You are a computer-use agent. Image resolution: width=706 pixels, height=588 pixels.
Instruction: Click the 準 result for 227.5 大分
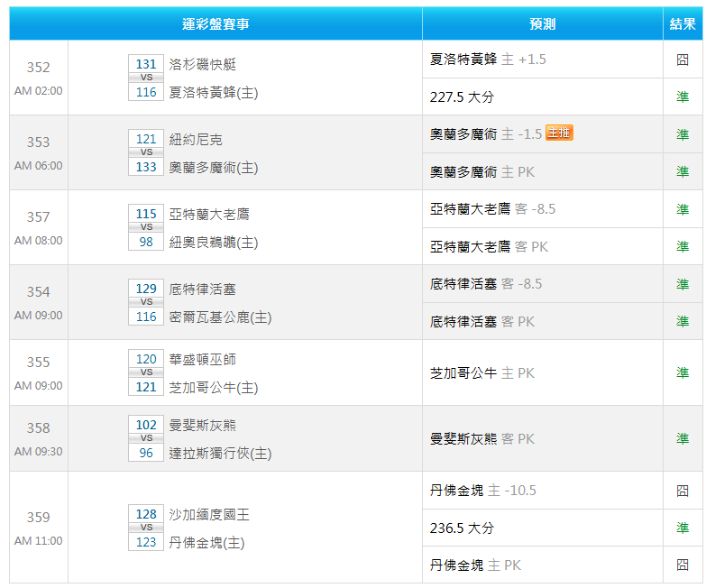(x=683, y=96)
